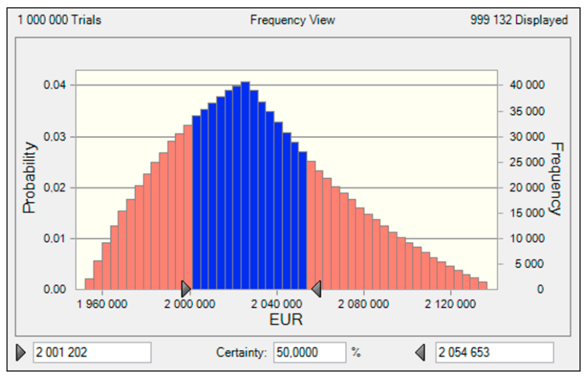Click the 2 040 000 x-axis tick label
Viewport: 588px width, 378px height.
[x=276, y=304]
